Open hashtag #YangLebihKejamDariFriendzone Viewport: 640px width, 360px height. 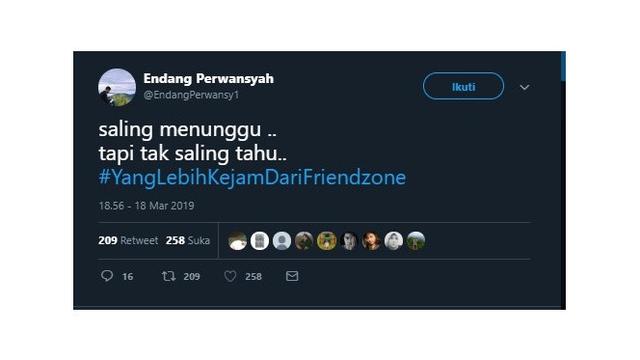point(252,178)
